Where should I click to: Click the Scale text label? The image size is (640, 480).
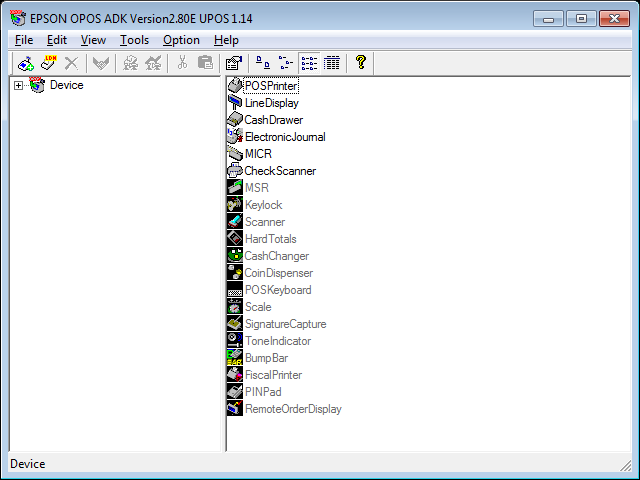pos(258,307)
